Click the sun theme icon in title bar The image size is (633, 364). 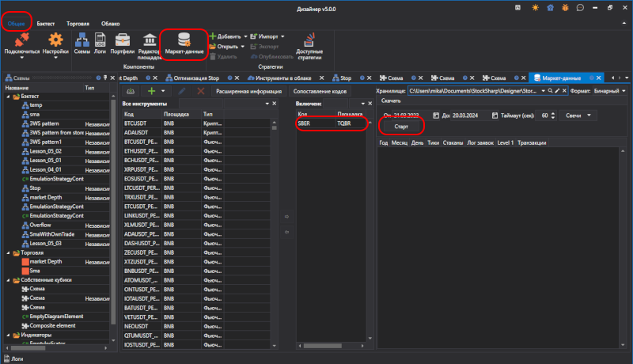tap(536, 8)
